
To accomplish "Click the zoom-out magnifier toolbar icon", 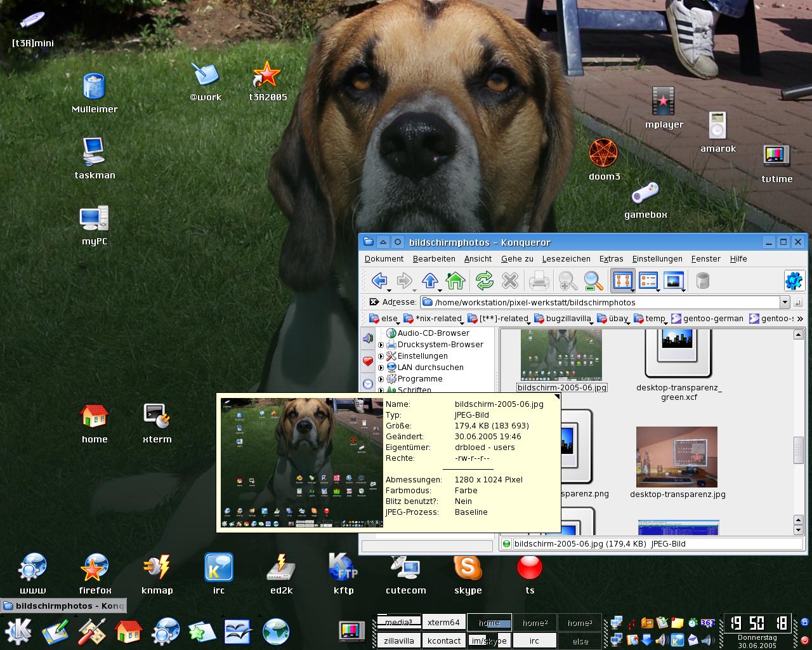I will coord(593,281).
